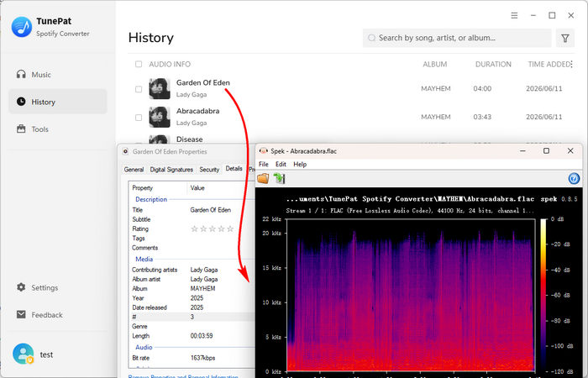Click Remove Properties and Personal Information link
Image resolution: width=588 pixels, height=378 pixels.
click(x=183, y=375)
